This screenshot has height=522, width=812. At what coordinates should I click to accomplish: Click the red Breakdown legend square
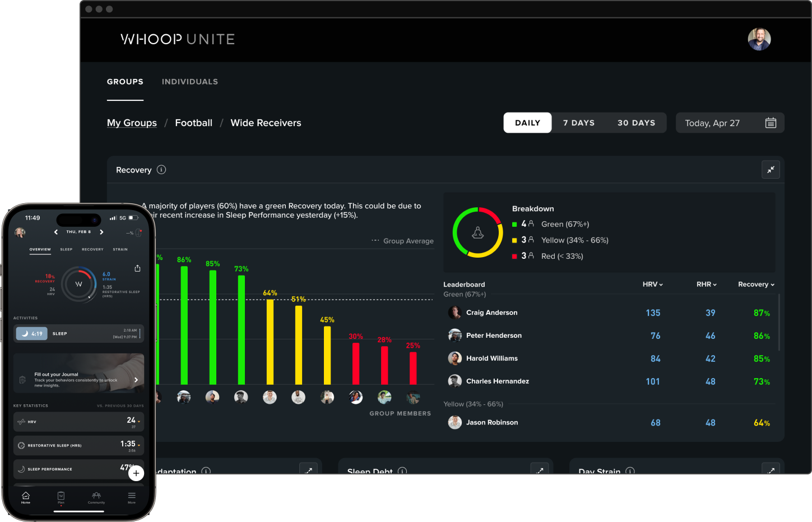pyautogui.click(x=514, y=257)
